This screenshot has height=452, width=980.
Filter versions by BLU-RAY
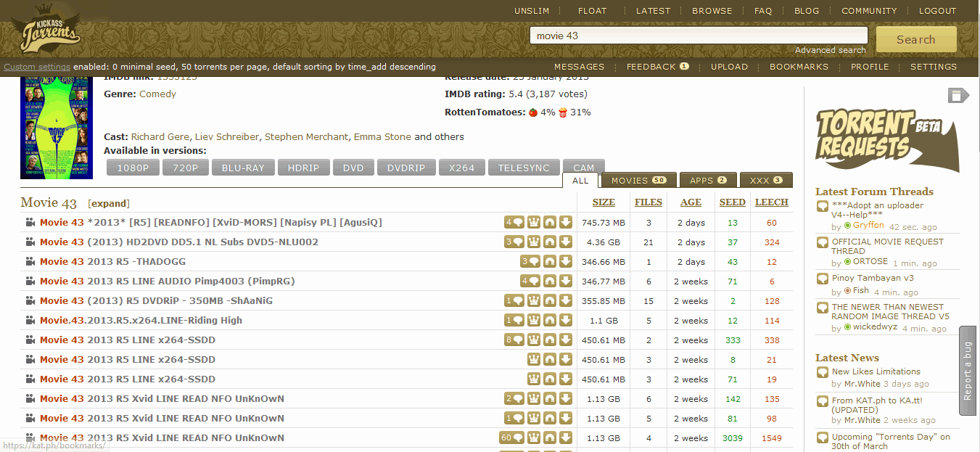click(x=243, y=168)
